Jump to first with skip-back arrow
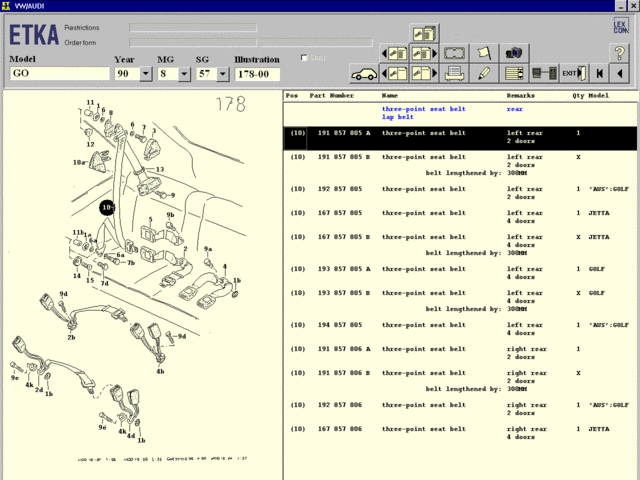The width and height of the screenshot is (640, 480). click(599, 74)
